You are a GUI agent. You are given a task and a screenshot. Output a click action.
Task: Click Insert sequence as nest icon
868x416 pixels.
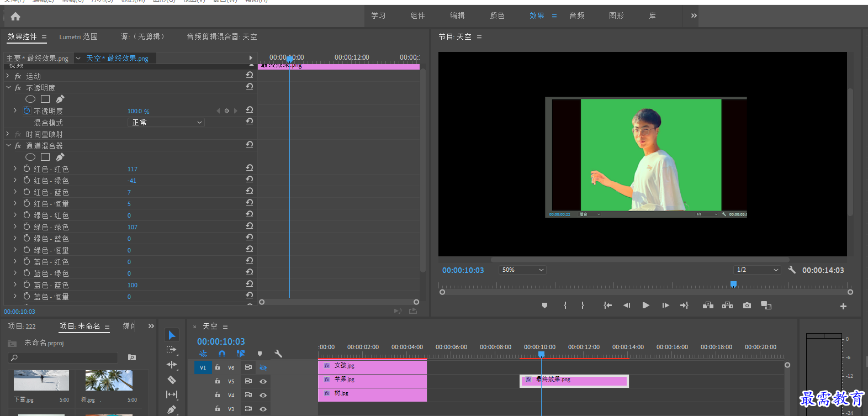203,354
